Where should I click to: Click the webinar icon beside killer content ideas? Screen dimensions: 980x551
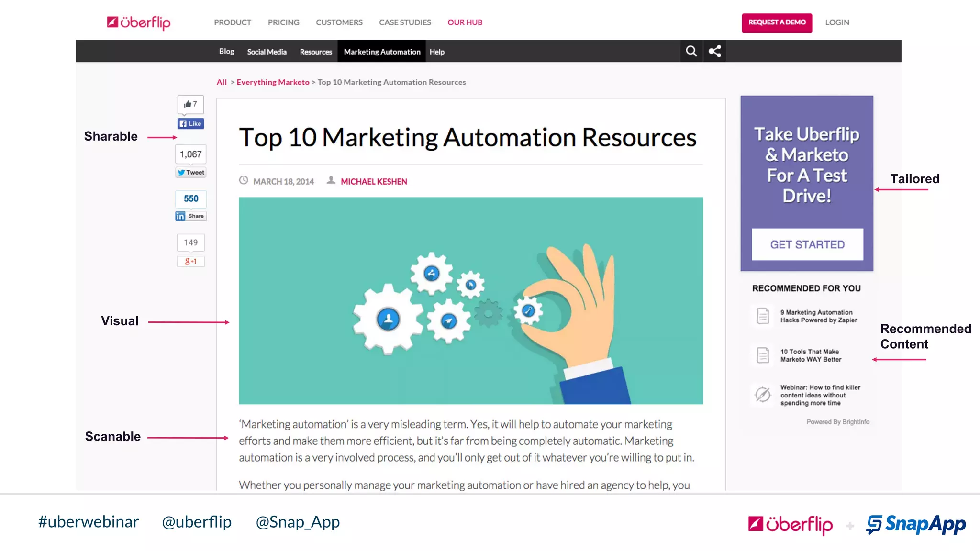point(763,395)
